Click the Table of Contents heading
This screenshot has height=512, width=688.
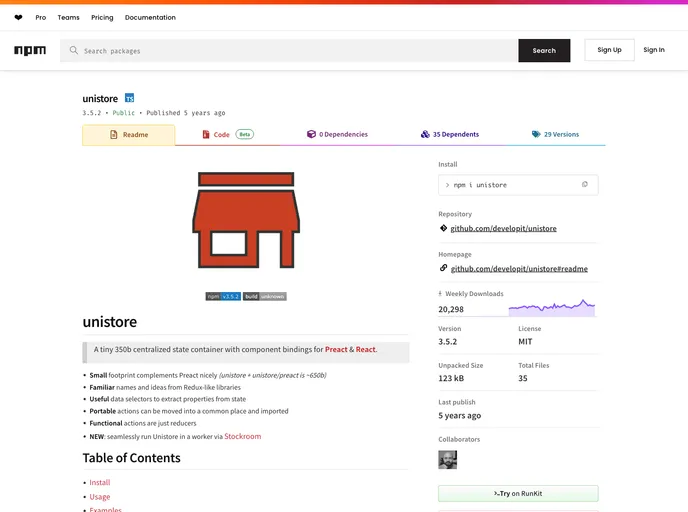click(132, 458)
